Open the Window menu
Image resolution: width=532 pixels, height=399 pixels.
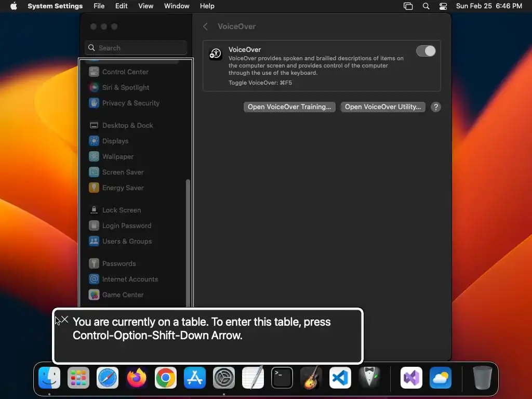(x=177, y=6)
